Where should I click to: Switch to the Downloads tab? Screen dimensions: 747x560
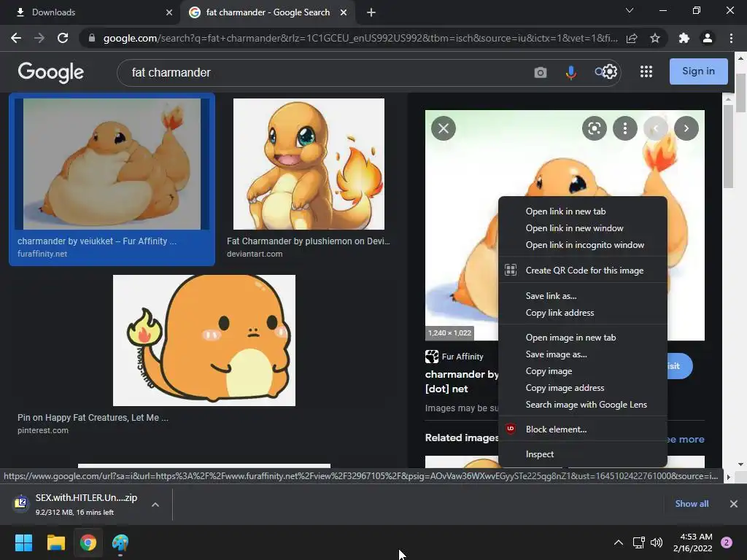point(90,12)
